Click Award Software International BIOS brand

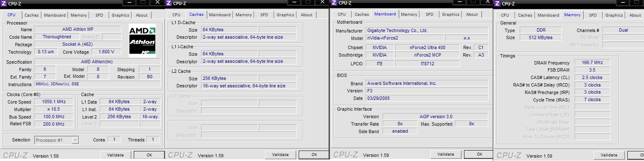[427, 84]
